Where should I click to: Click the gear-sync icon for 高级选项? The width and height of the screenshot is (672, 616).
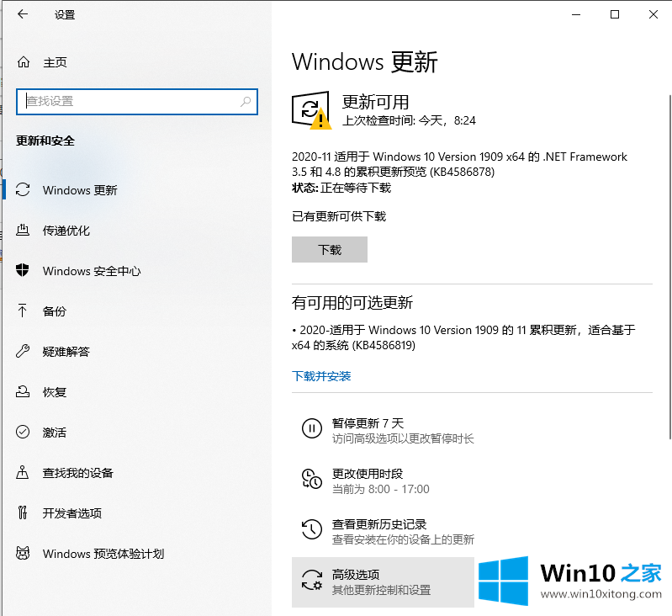312,580
